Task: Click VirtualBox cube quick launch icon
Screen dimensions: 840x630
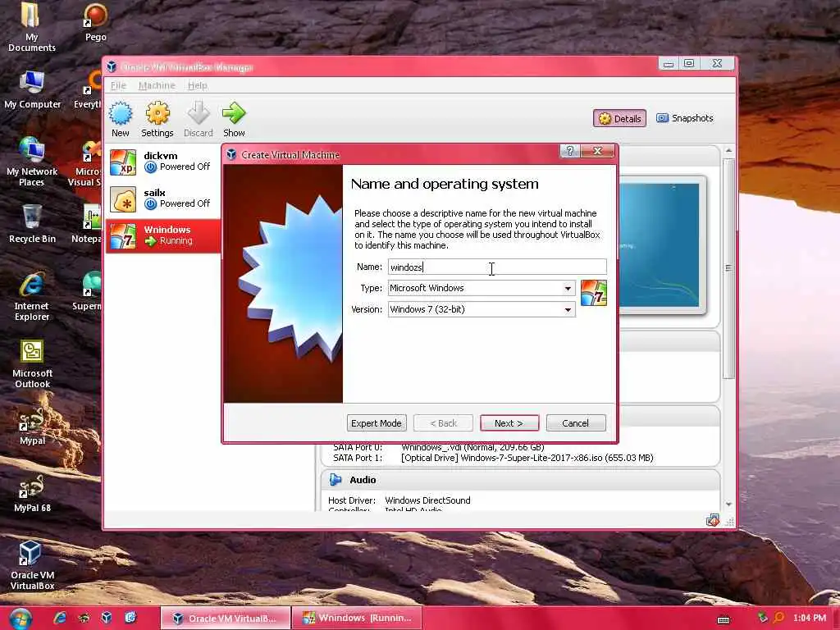Action: 107,618
